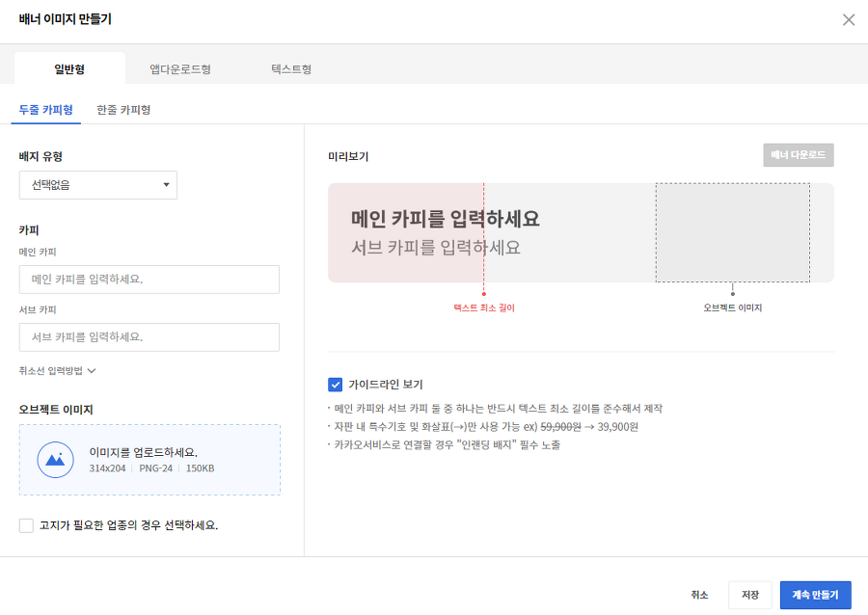This screenshot has height=615, width=868.
Task: Switch to the 텍스트형 tab
Action: (291, 69)
